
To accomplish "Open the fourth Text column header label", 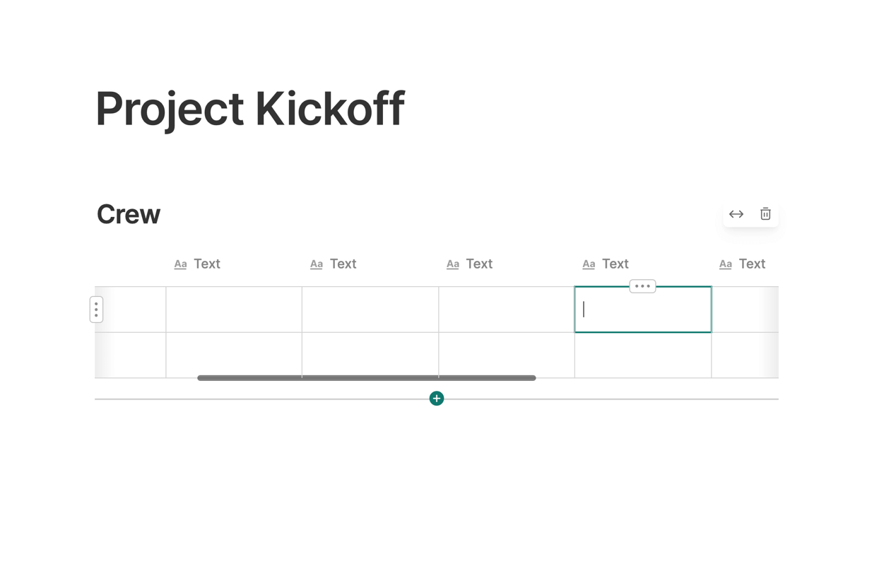I will coord(615,264).
